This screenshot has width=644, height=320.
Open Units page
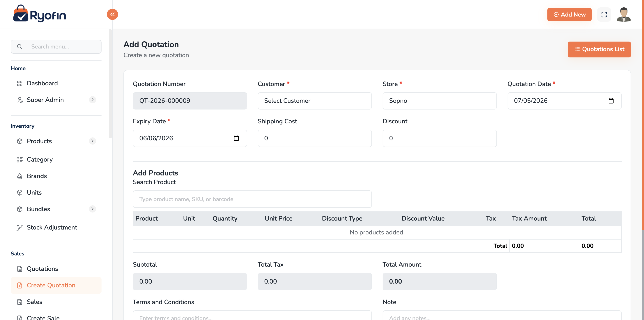click(56, 192)
